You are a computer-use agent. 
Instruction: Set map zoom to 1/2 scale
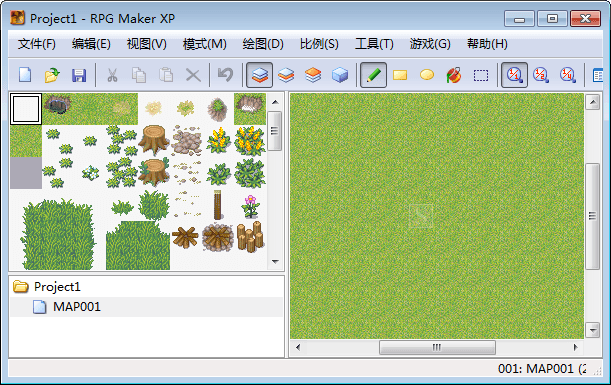[x=541, y=75]
